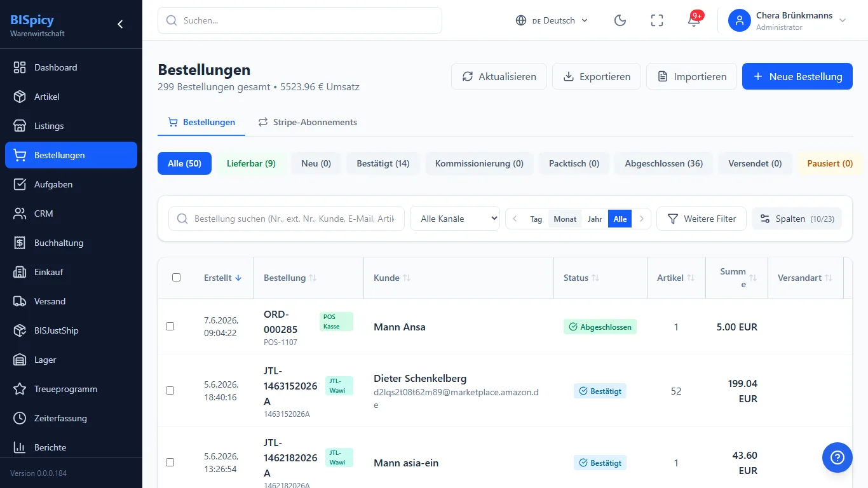The image size is (868, 488).
Task: Select Bestellungen in the sidebar
Action: click(x=71, y=155)
